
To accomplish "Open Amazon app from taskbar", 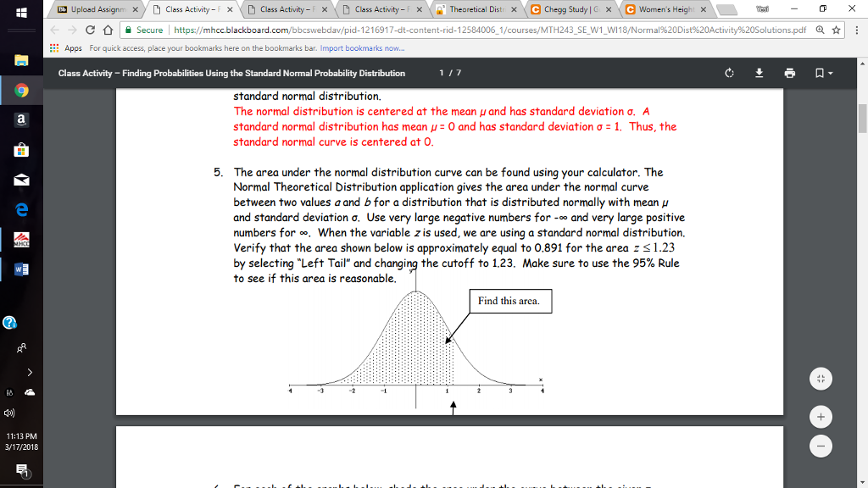I will (x=21, y=120).
